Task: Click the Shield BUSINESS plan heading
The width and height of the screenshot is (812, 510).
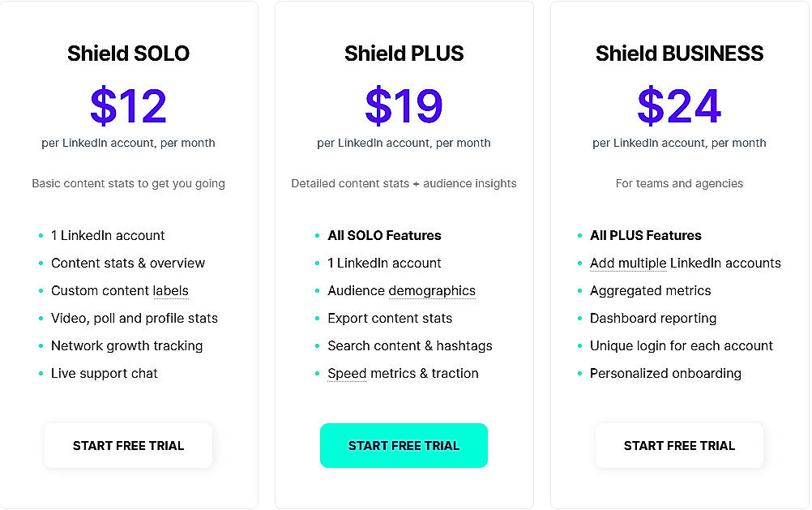Action: click(679, 54)
